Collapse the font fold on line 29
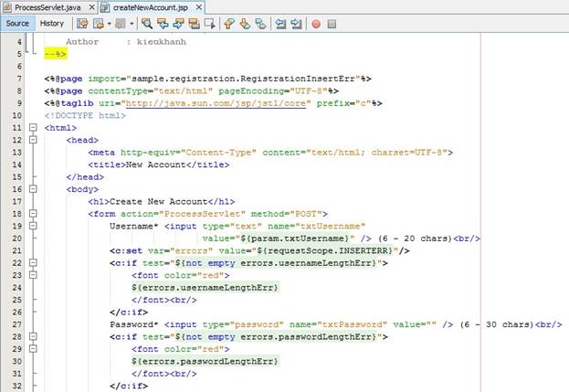 click(33, 349)
